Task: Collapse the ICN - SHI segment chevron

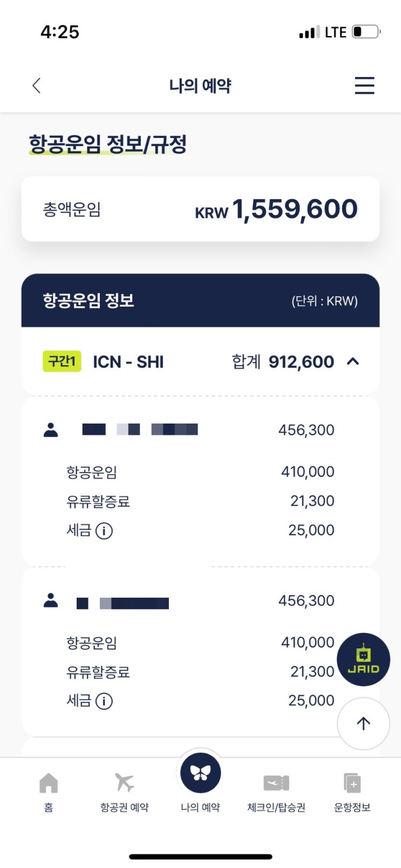Action: [353, 361]
